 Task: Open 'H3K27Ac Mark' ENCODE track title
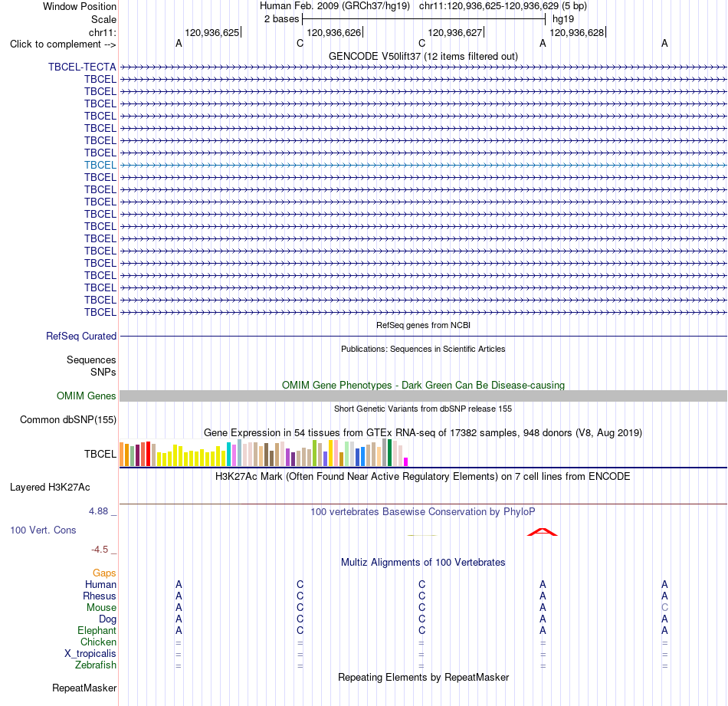point(423,477)
